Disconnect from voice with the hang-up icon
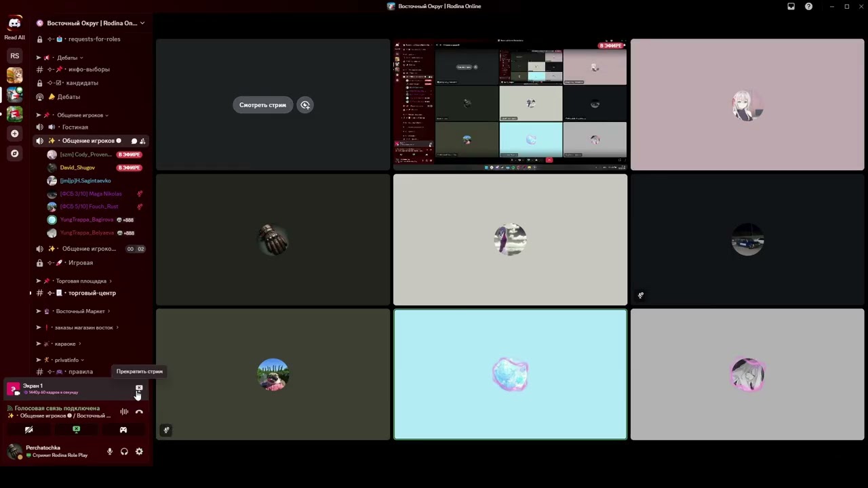Image resolution: width=868 pixels, height=488 pixels. [139, 411]
